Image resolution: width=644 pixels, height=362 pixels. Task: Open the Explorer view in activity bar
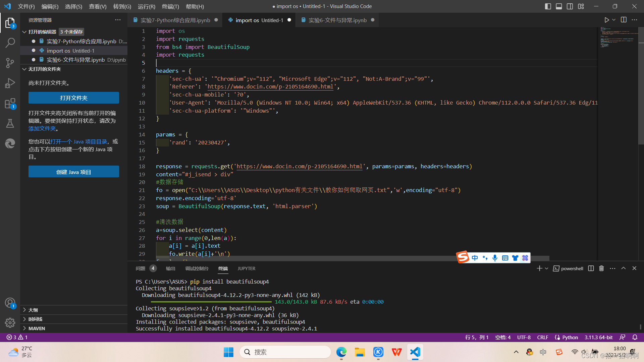coord(10,23)
